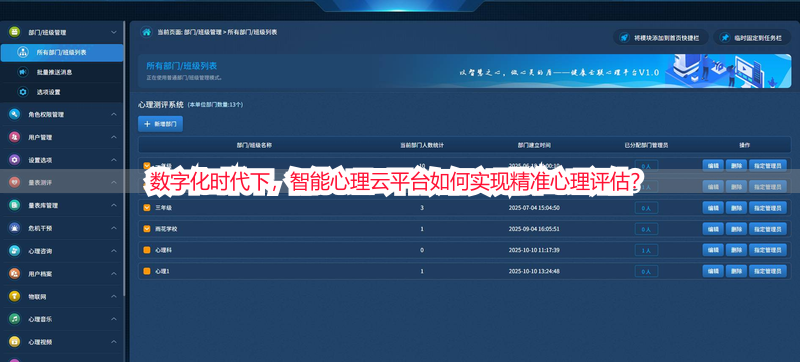Click 指定管理员 for the 心理1 row
The image size is (800, 362).
(x=767, y=271)
